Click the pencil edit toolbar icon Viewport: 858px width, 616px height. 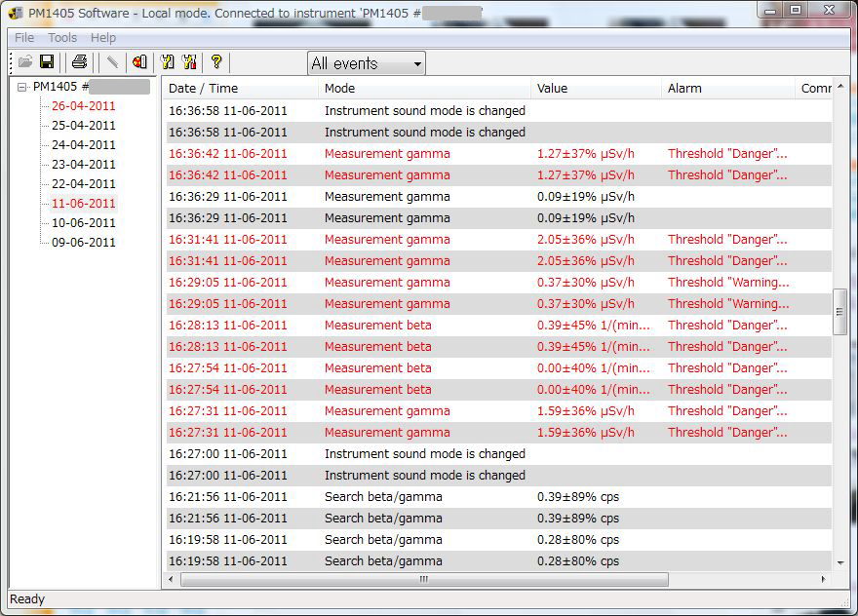(112, 61)
